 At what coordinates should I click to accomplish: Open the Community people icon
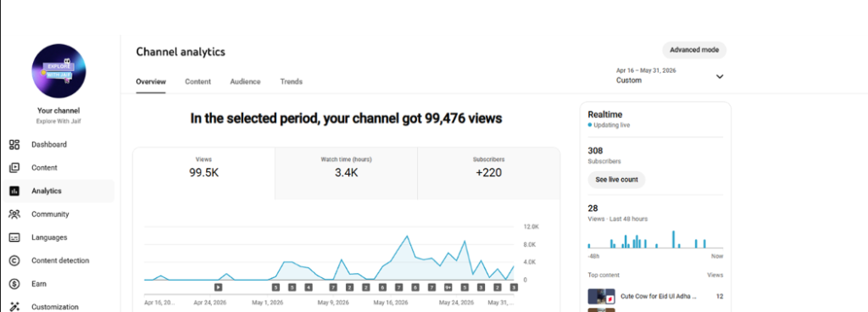pos(14,214)
